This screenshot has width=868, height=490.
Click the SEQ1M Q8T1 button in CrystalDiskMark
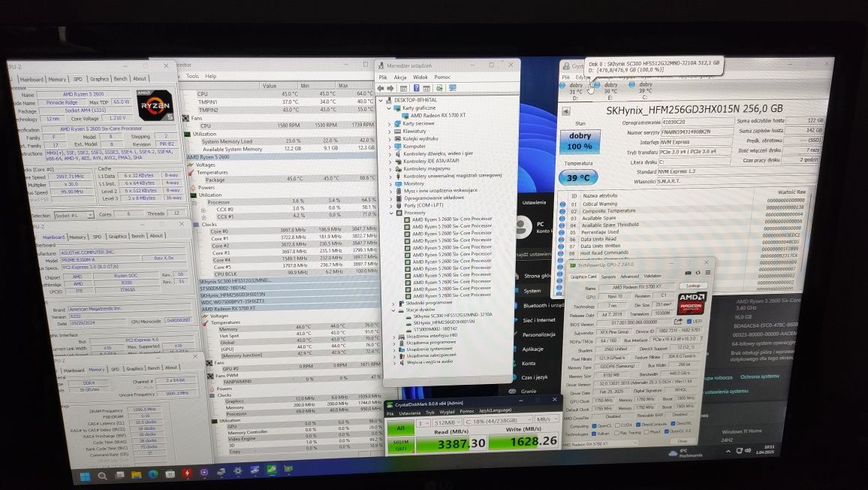tap(401, 445)
